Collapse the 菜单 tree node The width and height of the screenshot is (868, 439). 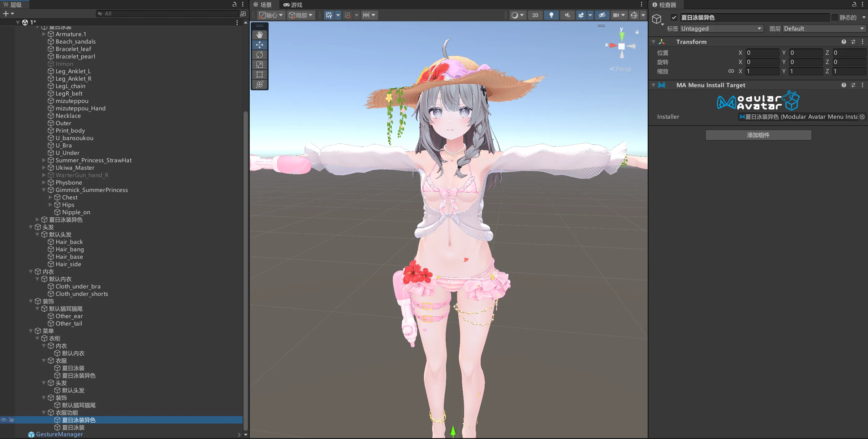click(31, 331)
